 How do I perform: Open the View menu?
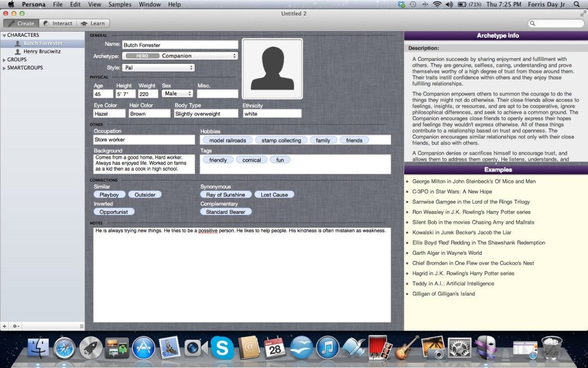(95, 5)
